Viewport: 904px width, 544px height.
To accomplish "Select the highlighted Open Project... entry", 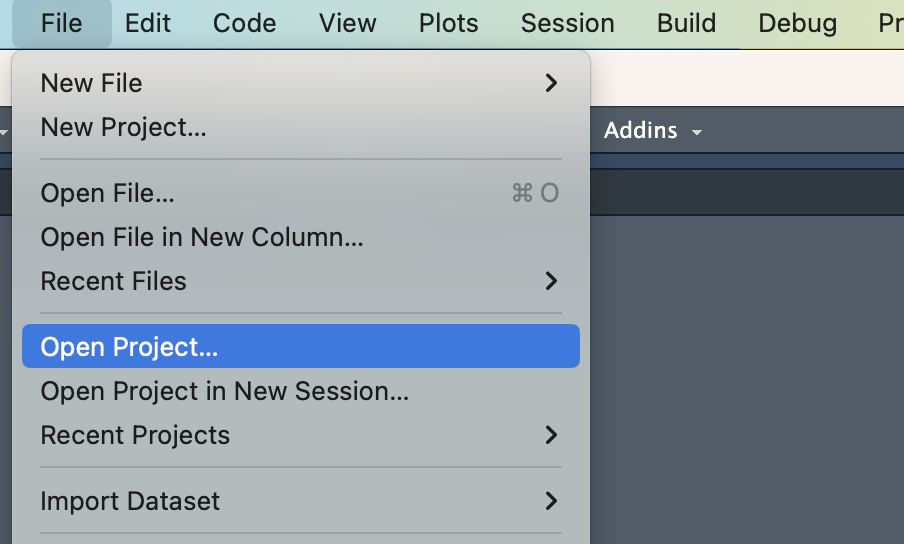I will 301,346.
